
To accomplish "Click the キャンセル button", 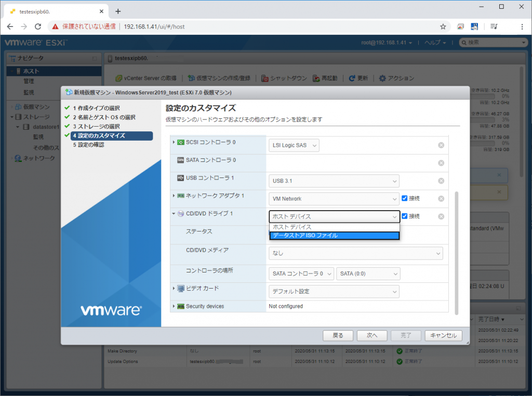I will [443, 336].
